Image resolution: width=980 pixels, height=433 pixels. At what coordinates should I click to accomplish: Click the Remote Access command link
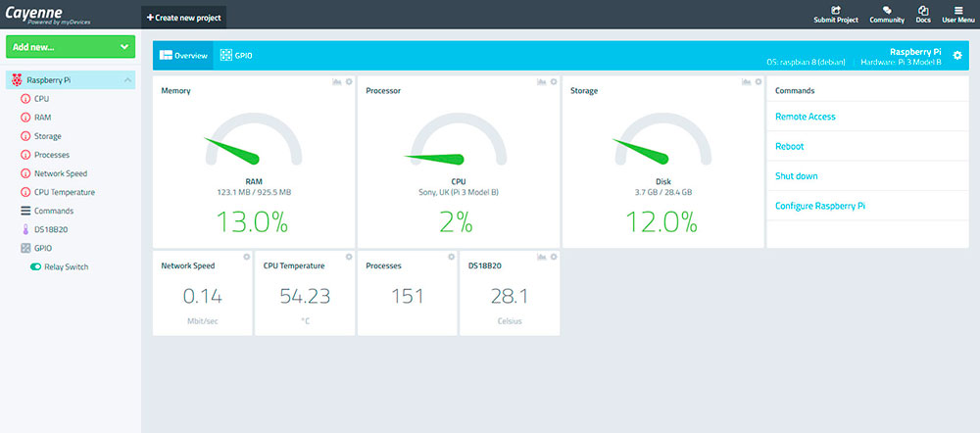point(806,117)
